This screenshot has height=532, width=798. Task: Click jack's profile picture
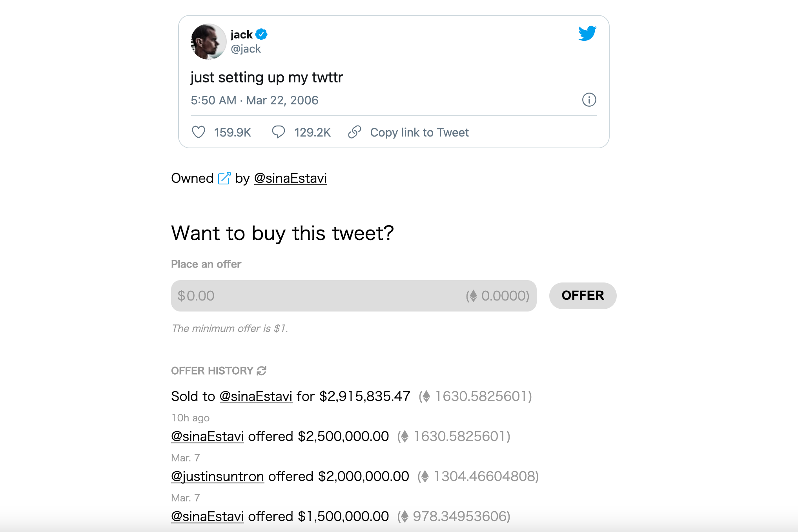(208, 42)
